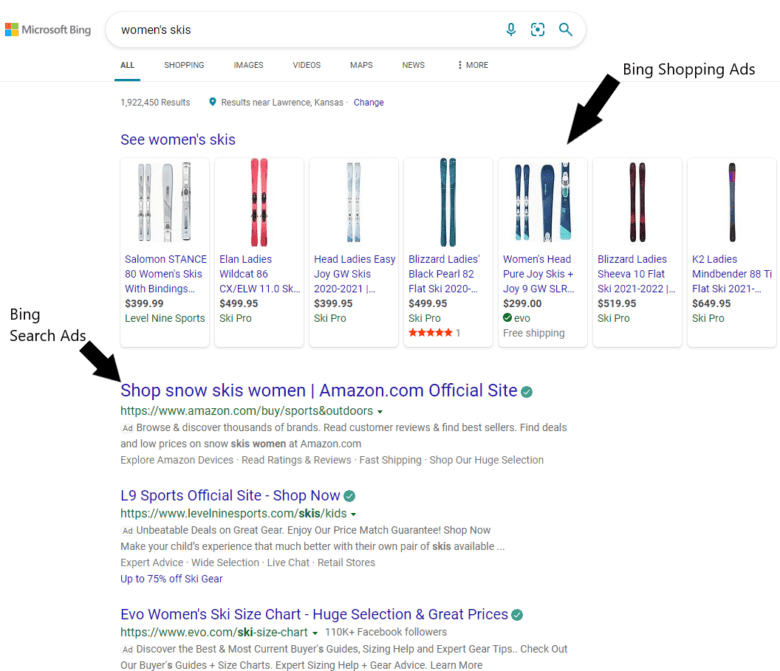This screenshot has height=671, width=780.
Task: Click the Change location link
Action: coord(369,102)
